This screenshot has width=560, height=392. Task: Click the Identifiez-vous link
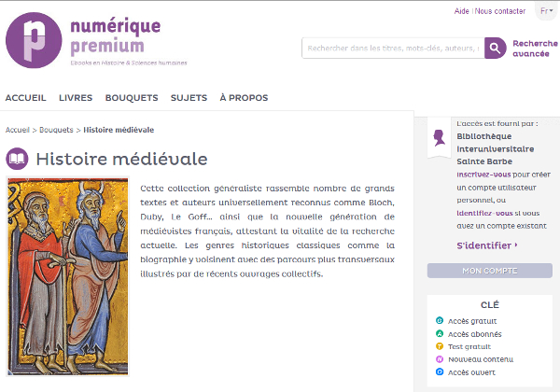click(x=484, y=213)
